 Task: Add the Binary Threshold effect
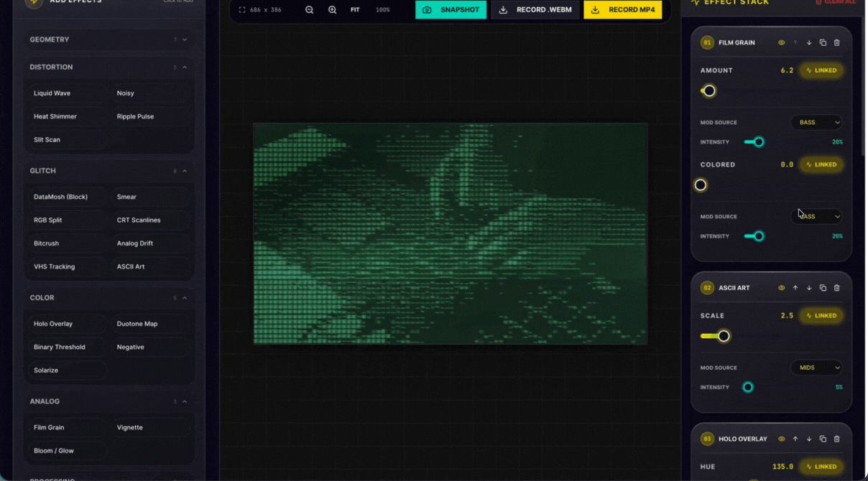[x=67, y=347]
